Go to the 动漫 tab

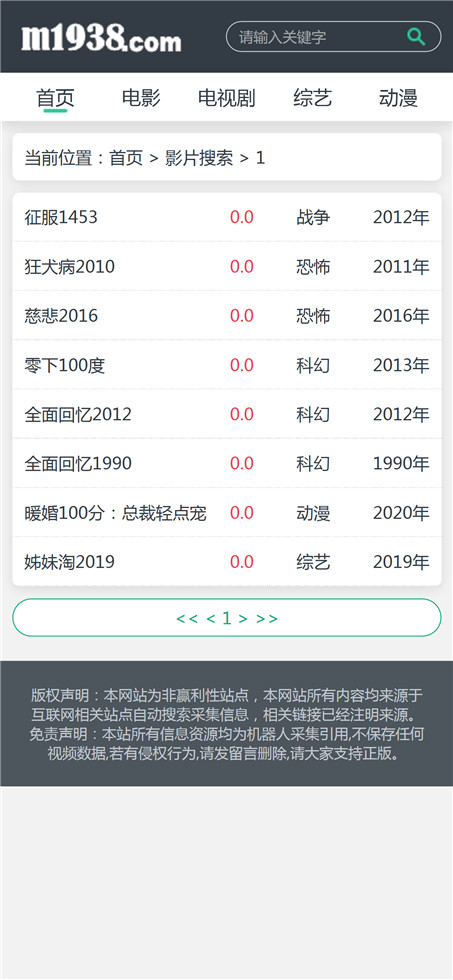click(x=398, y=98)
